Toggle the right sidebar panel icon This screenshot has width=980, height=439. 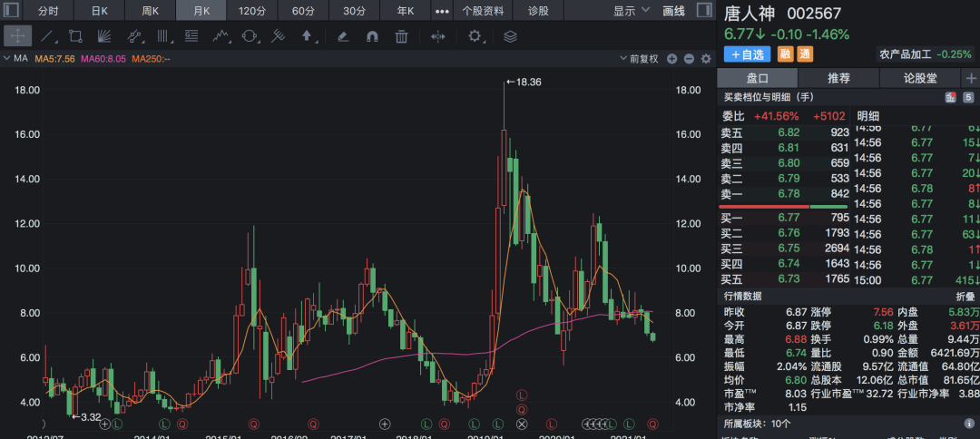tap(704, 11)
